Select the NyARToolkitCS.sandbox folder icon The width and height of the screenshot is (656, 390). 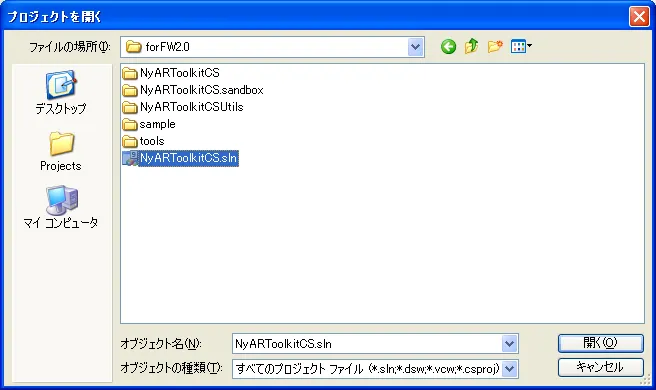130,90
